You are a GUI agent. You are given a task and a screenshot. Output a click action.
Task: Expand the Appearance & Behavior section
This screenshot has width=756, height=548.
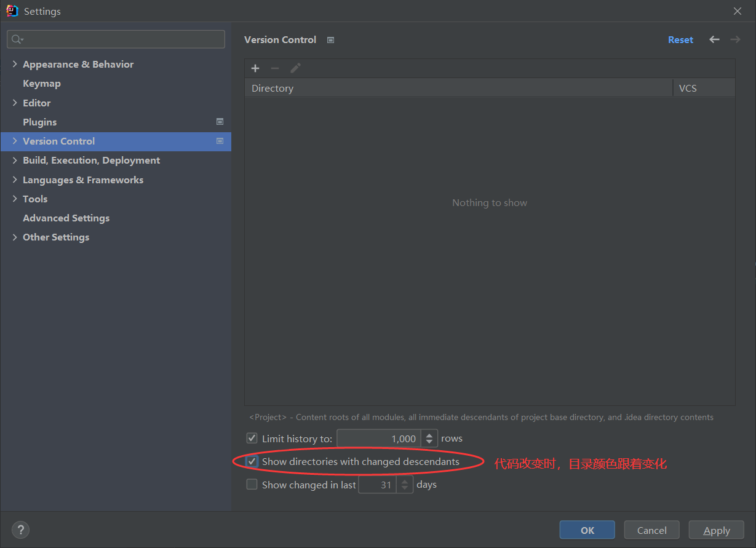[x=15, y=64]
